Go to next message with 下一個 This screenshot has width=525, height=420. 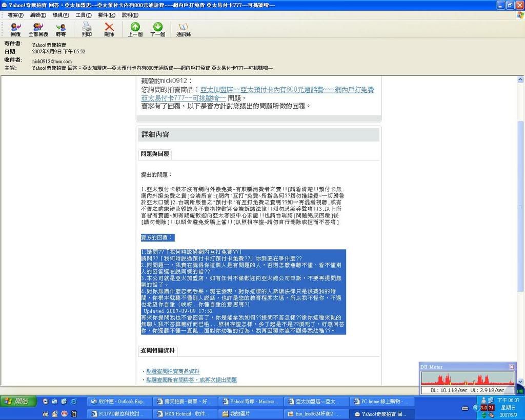tap(158, 29)
